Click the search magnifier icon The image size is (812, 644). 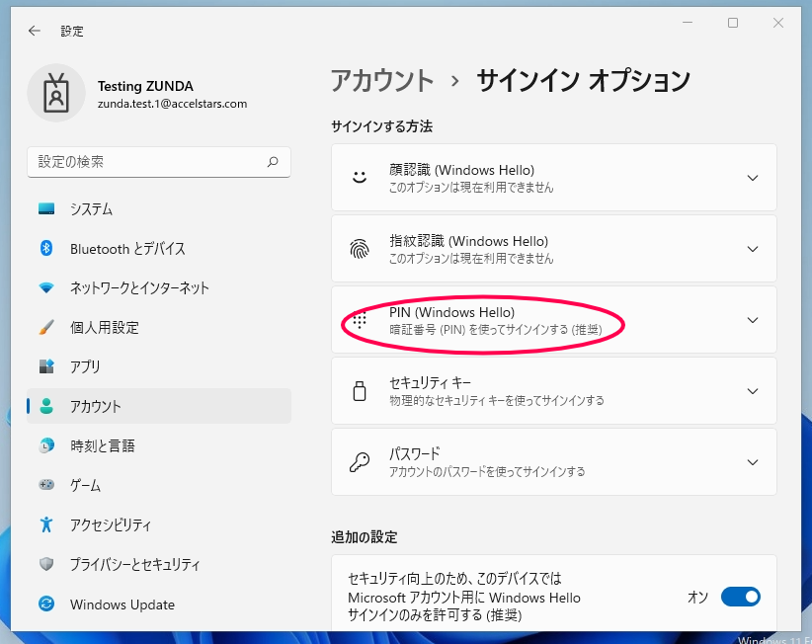(273, 162)
